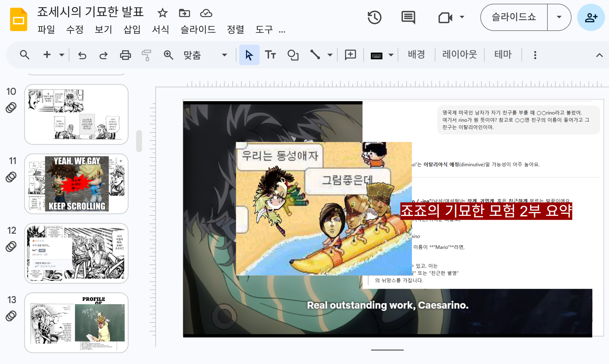Click the zoom magnifier tool
The height and width of the screenshot is (364, 609).
pos(168,55)
